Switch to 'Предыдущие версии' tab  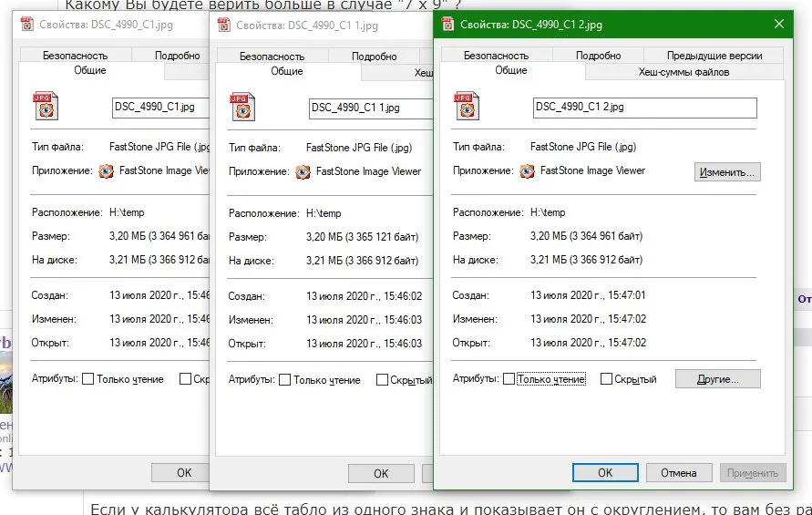(x=714, y=56)
